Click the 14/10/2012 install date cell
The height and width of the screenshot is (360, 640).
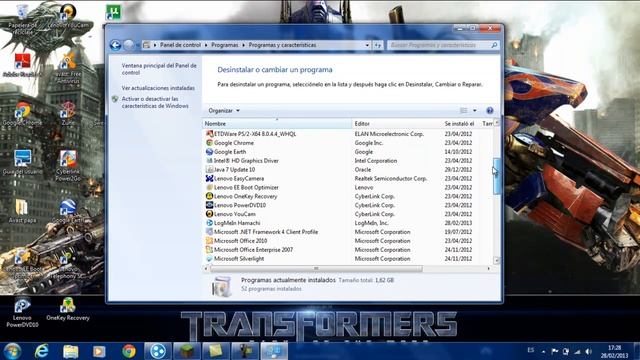pyautogui.click(x=458, y=152)
